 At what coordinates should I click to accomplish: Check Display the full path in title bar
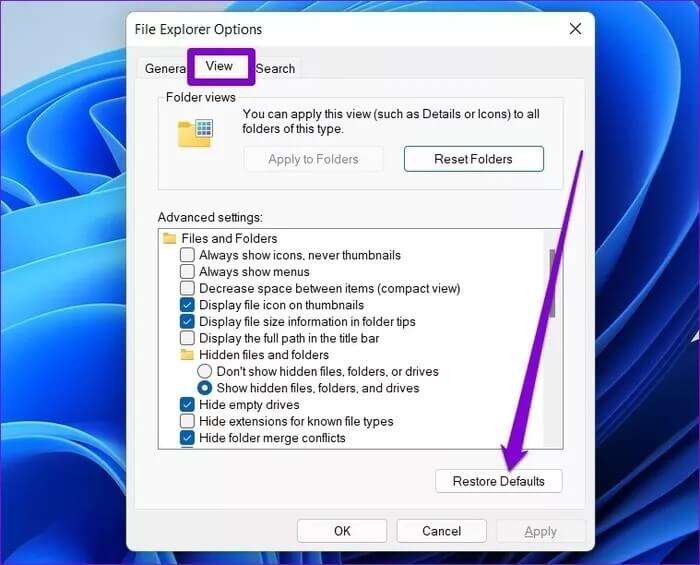click(187, 338)
